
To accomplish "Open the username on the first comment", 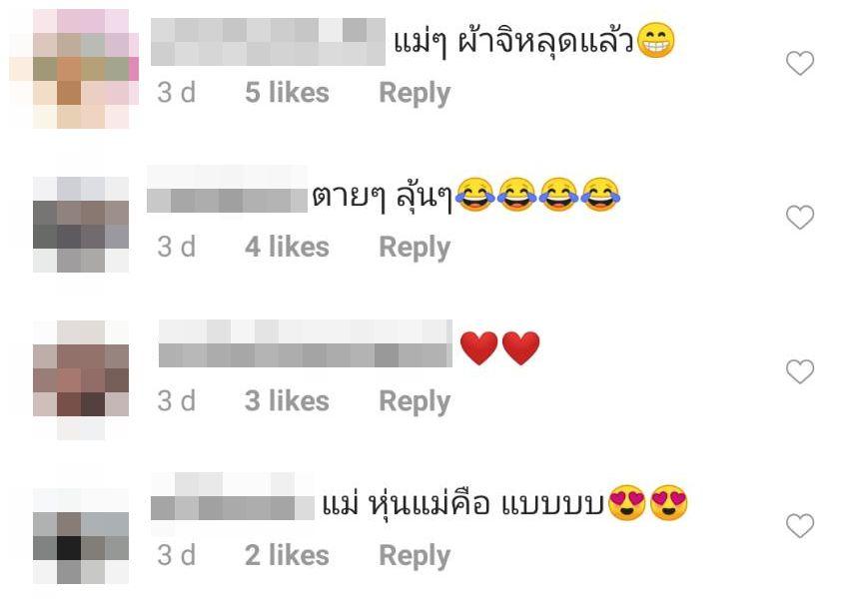I will 268,42.
